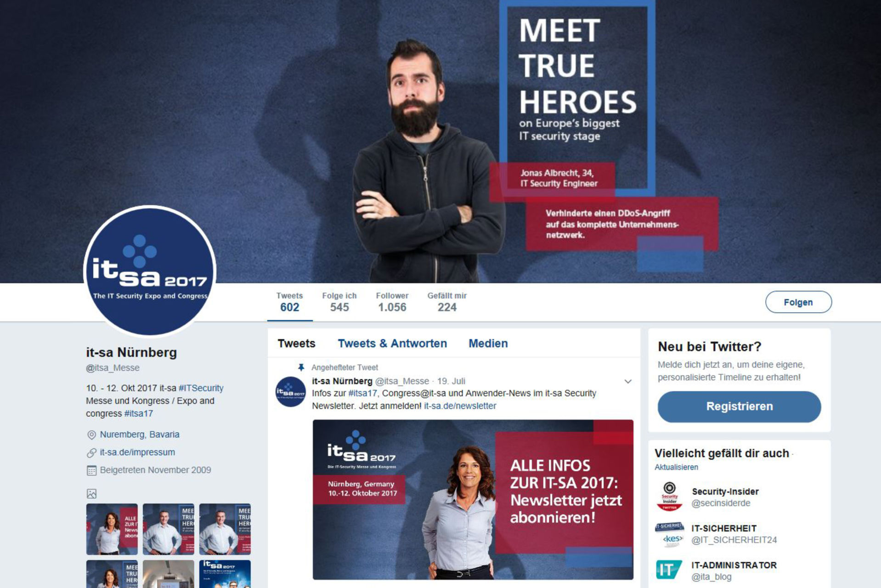Open the it-sa.de/newsletter link
881x588 pixels.
pos(460,406)
